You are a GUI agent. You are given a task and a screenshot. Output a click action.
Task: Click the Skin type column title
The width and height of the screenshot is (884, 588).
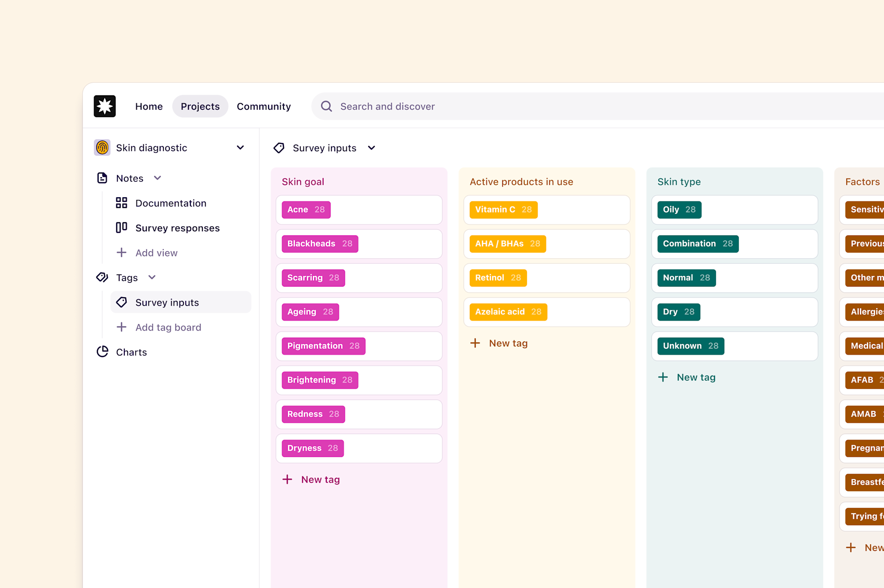(679, 182)
